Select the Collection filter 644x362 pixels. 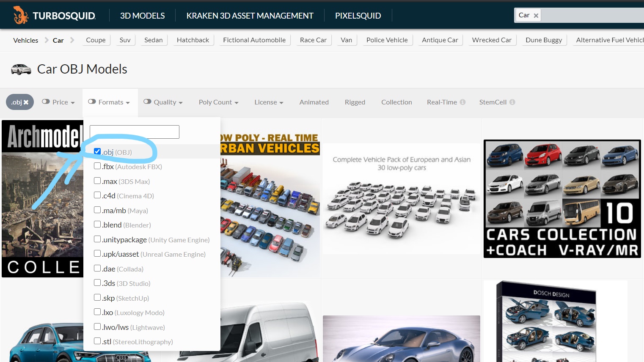click(396, 102)
